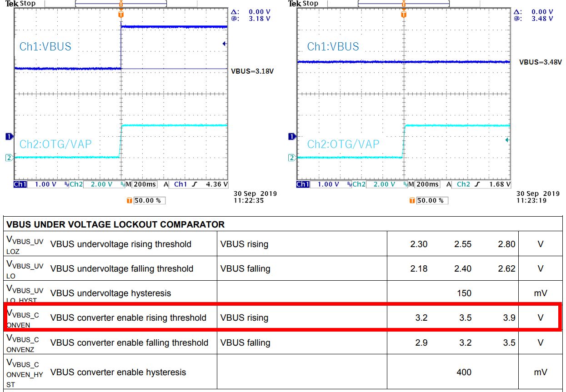The height and width of the screenshot is (392, 566).
Task: Click 'Ch1:VBUS' label above the 3.48 V trace
Action: tap(333, 46)
